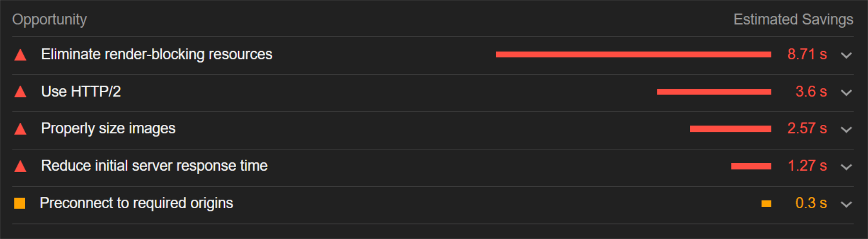The width and height of the screenshot is (868, 239).
Task: Click red warning triangle for Properly size images
Action: coord(20,129)
